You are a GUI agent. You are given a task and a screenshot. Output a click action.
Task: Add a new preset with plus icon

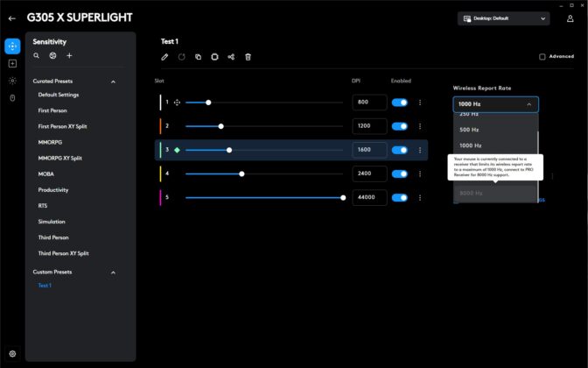tap(69, 55)
